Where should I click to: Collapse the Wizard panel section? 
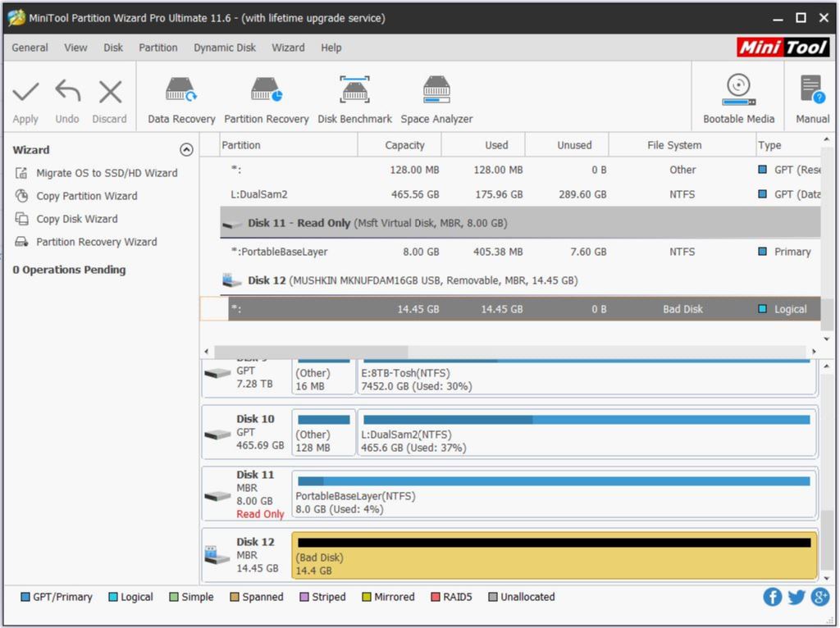click(186, 150)
